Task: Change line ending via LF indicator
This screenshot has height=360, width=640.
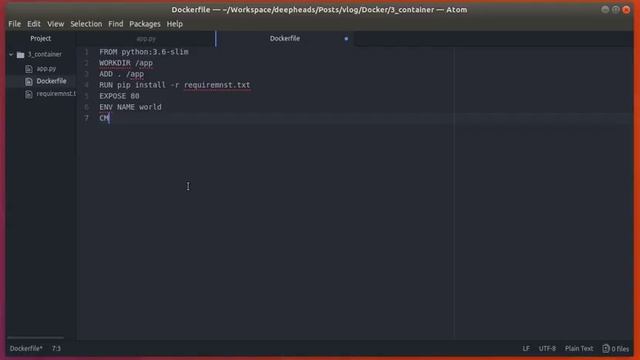Action: coord(526,349)
